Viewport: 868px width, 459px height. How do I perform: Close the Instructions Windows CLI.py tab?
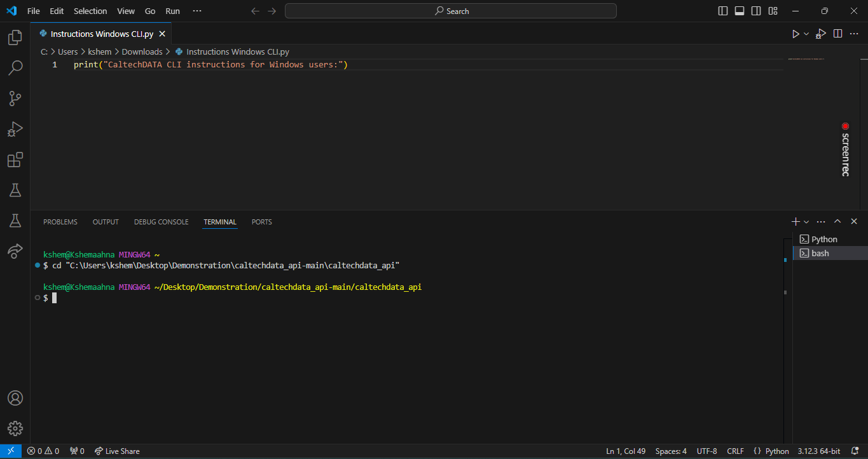click(162, 34)
